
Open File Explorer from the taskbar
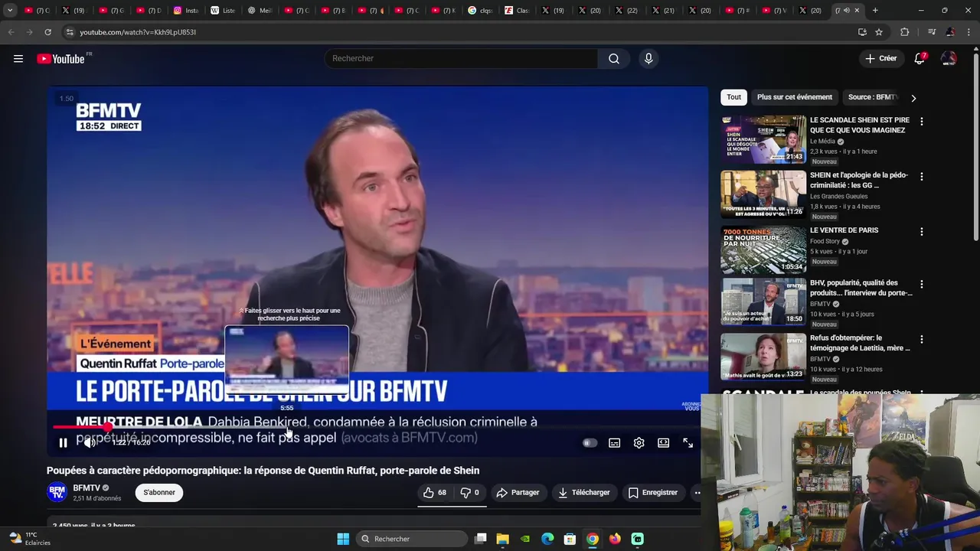pos(502,539)
